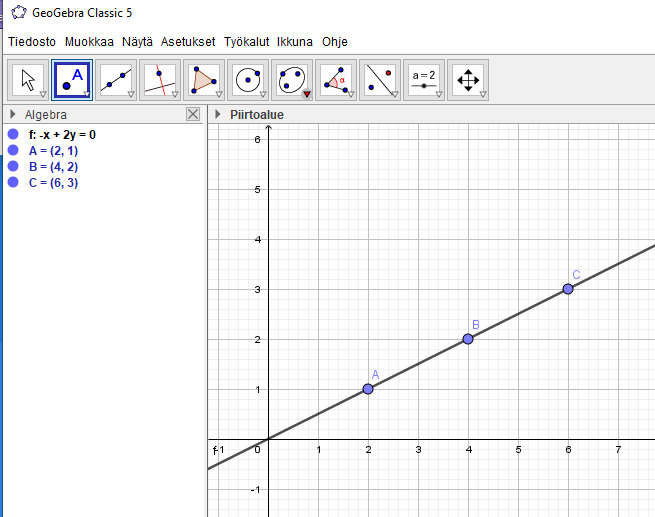
Task: Activate the Circle with Center tool
Action: pos(248,79)
